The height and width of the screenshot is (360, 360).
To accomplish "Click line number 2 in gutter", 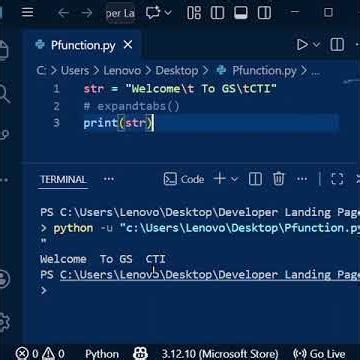I will [x=56, y=106].
